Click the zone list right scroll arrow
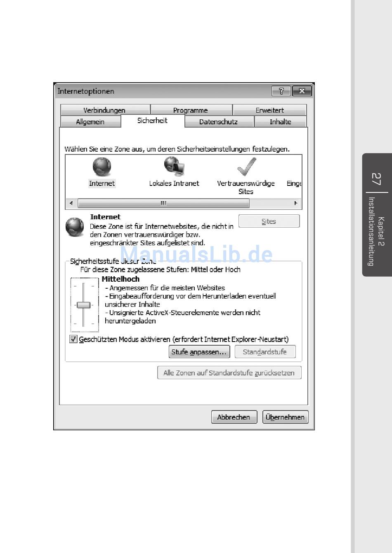 pos(295,203)
